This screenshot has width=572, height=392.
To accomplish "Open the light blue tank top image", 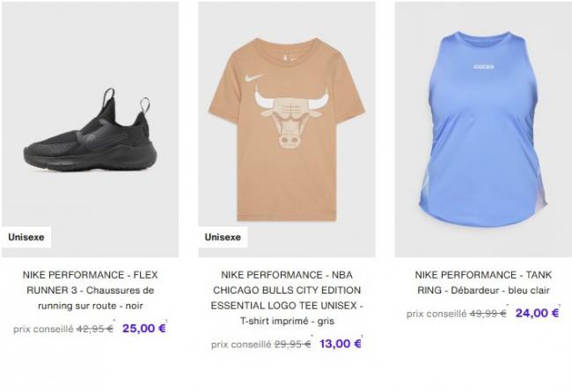I will pyautogui.click(x=483, y=129).
